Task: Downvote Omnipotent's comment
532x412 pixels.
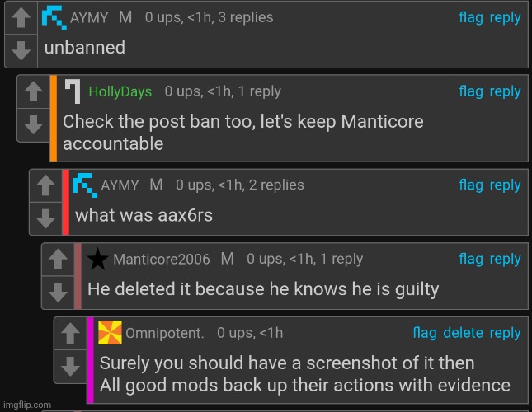Action: point(70,366)
